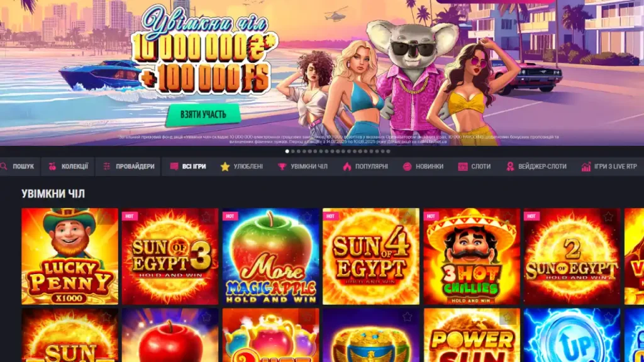The height and width of the screenshot is (362, 644).
Task: Select the first banner carousel dot
Action: click(287, 151)
